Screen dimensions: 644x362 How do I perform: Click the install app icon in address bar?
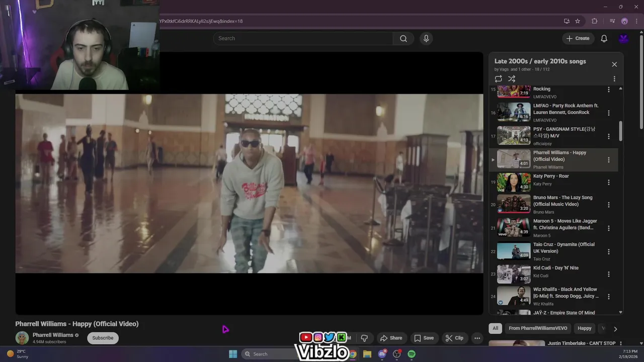[567, 21]
